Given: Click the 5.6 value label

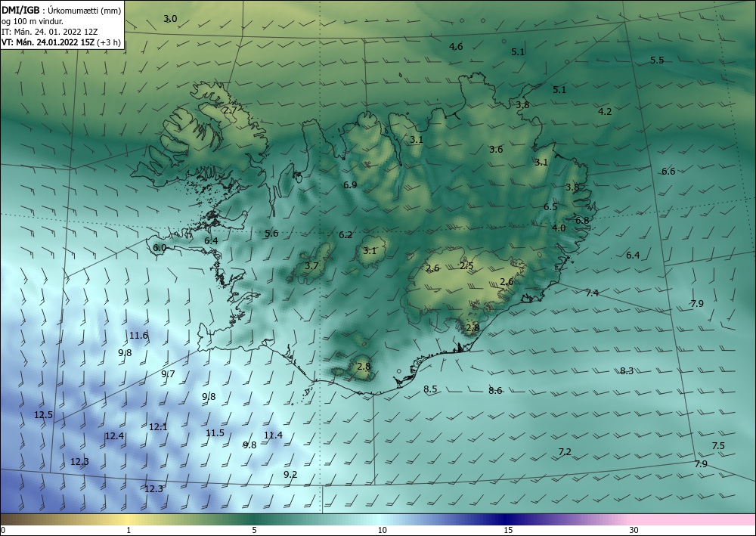Looking at the screenshot, I should click(271, 234).
